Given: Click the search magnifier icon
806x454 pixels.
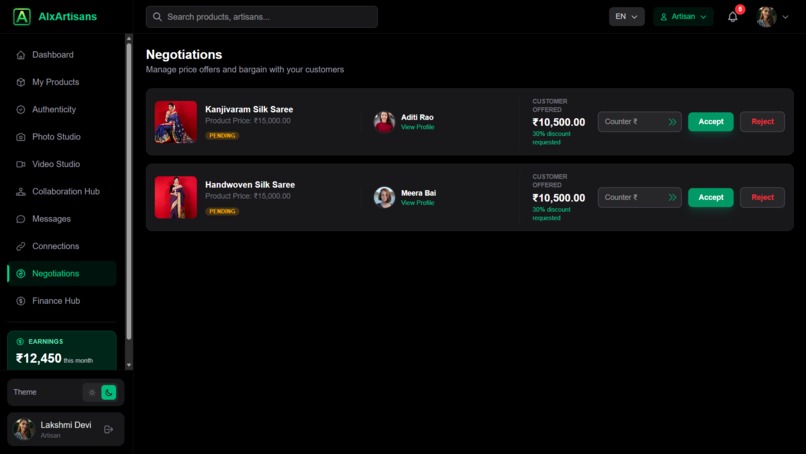Looking at the screenshot, I should coord(157,17).
